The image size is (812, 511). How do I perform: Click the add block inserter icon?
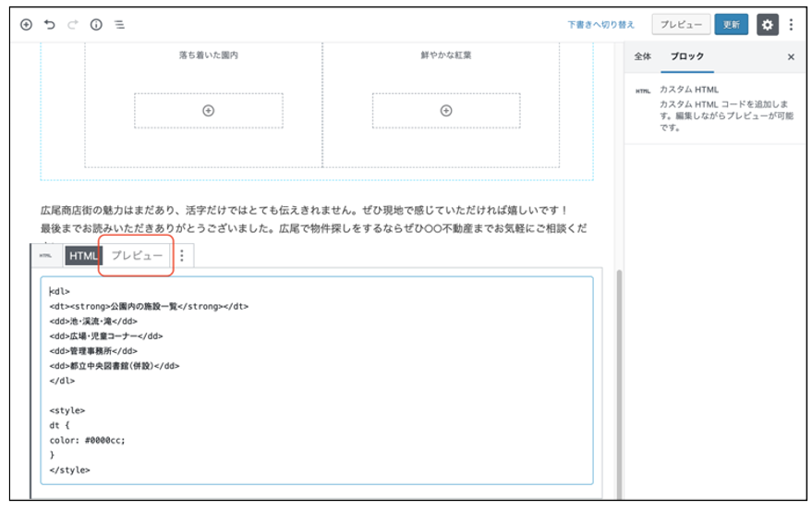(x=26, y=25)
